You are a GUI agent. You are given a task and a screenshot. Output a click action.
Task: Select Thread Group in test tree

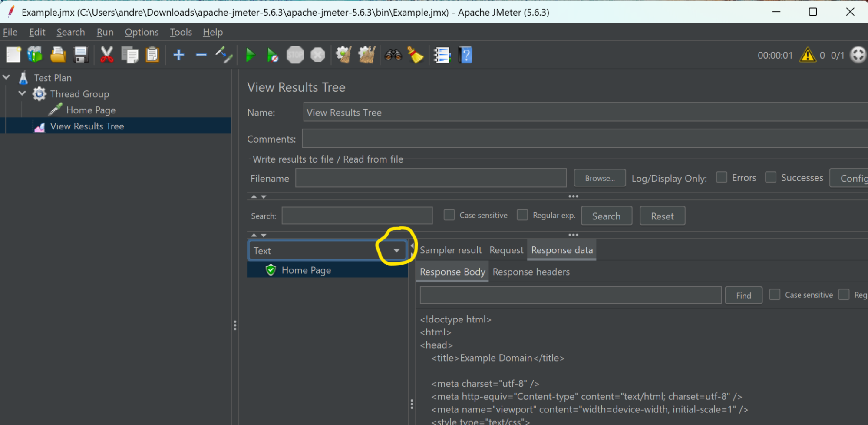coord(79,94)
